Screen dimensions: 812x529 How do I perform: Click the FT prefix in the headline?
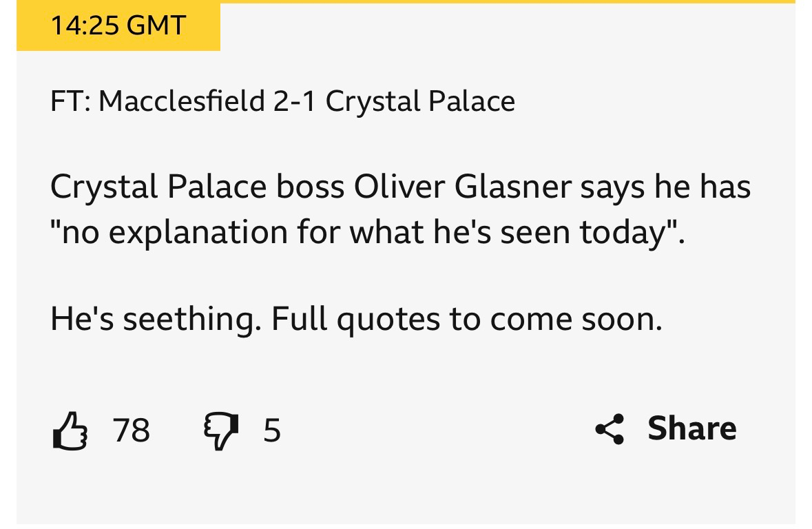pos(68,102)
